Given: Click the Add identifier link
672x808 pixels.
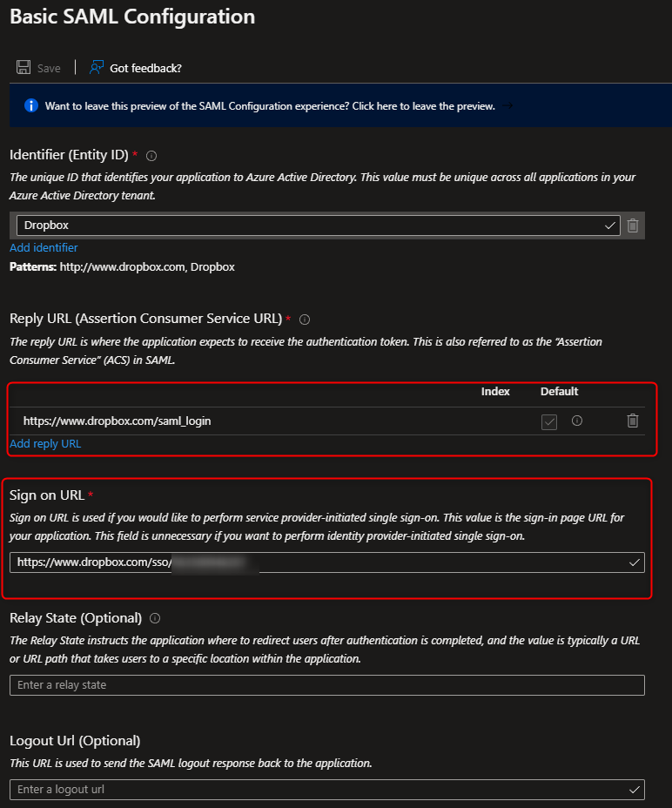Looking at the screenshot, I should pos(44,248).
